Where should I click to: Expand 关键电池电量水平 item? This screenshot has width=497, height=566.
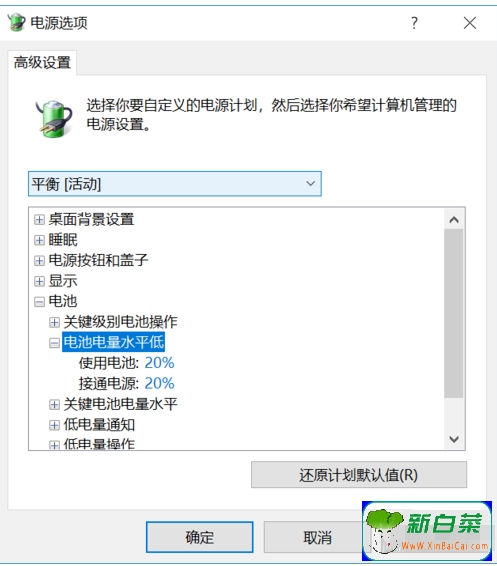tap(54, 404)
